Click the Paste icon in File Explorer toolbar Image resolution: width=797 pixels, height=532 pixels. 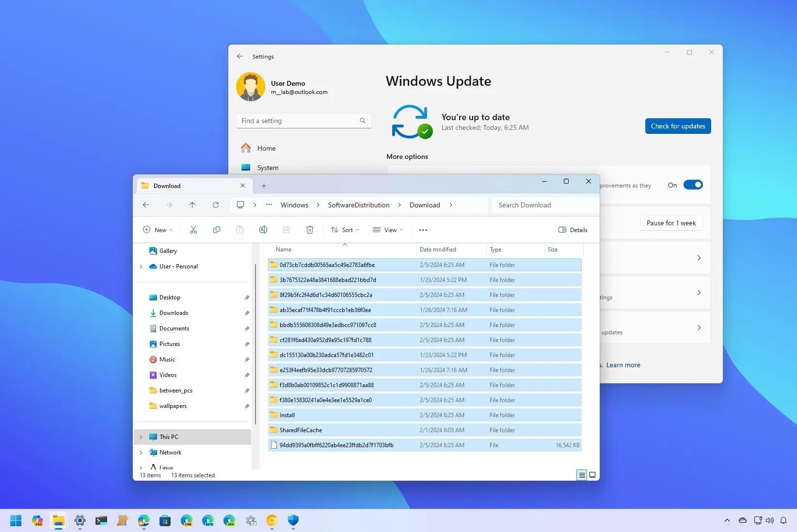[240, 230]
